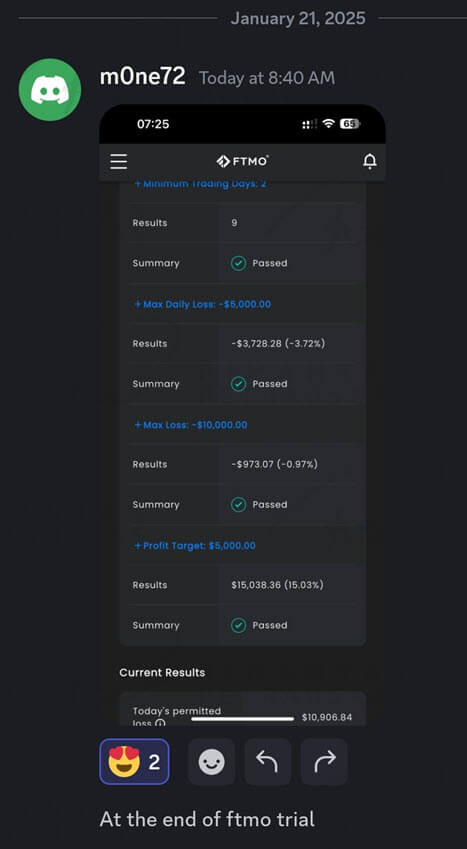Click the phone home indicator bar

(243, 719)
